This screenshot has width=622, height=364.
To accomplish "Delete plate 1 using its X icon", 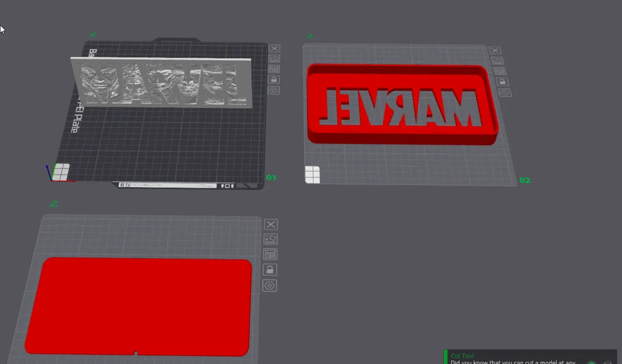I will [274, 48].
